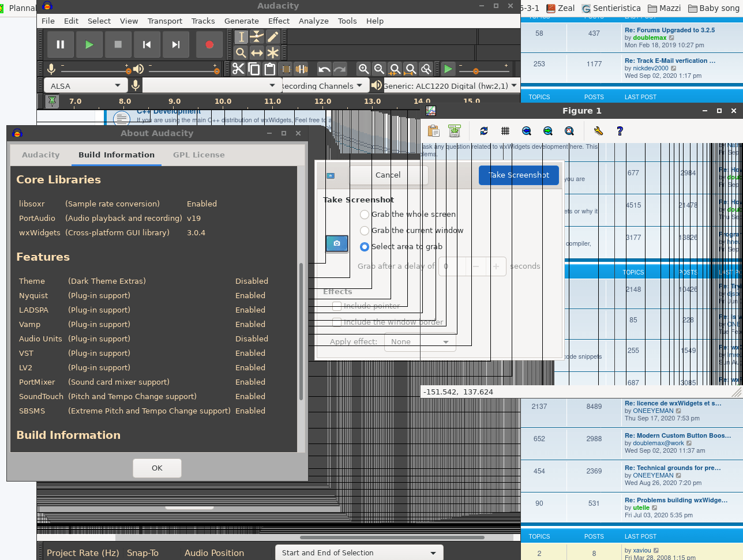Skip to end of the project
This screenshot has height=560, width=743.
pyautogui.click(x=175, y=44)
